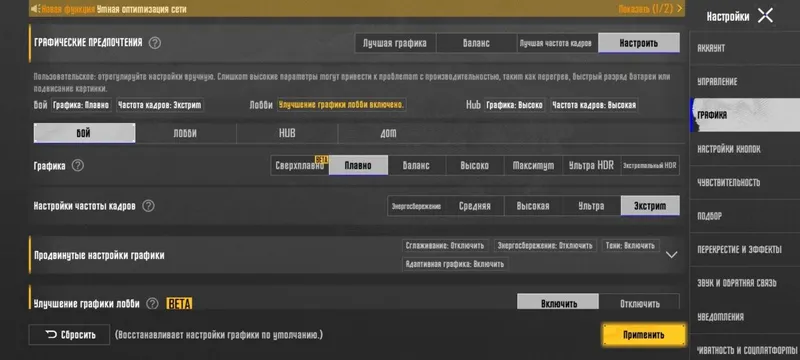Select Лучшая графика preset
The image size is (800, 360).
pyautogui.click(x=395, y=43)
